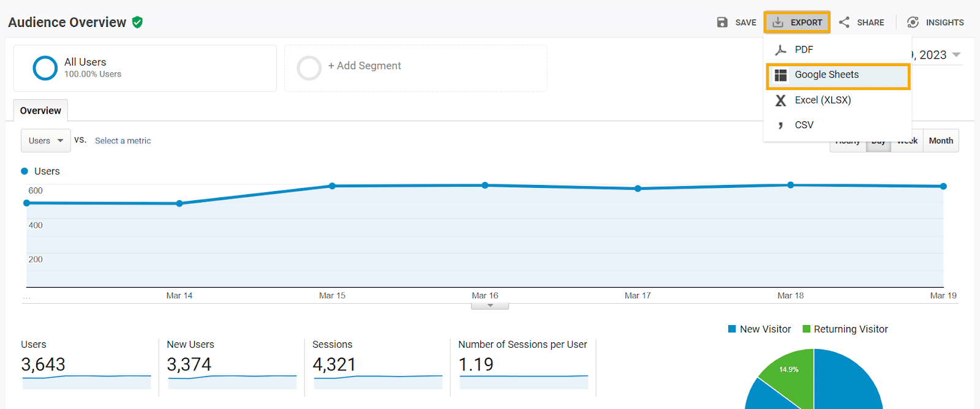Click the Sessions value 4,321
Image resolution: width=980 pixels, height=409 pixels.
click(x=334, y=364)
